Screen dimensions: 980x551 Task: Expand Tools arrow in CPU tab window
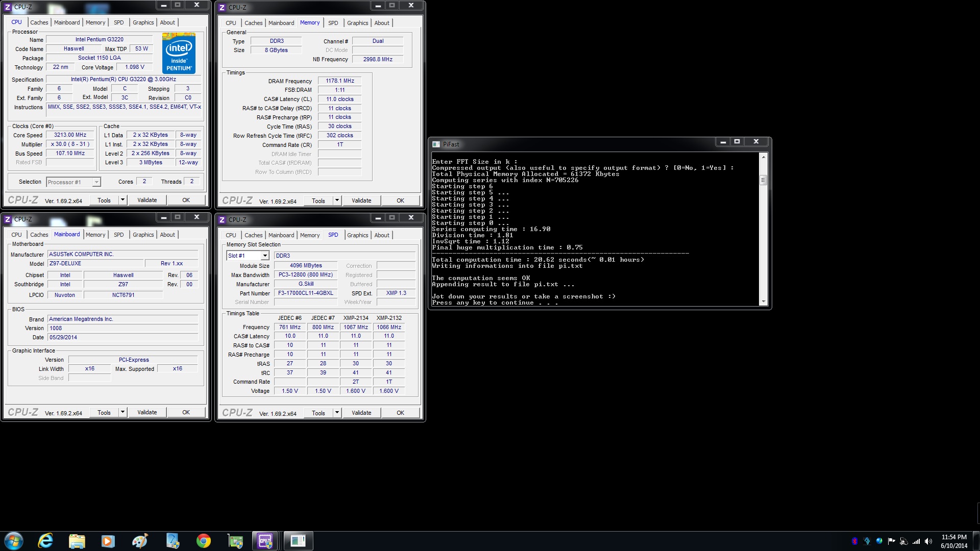click(122, 200)
